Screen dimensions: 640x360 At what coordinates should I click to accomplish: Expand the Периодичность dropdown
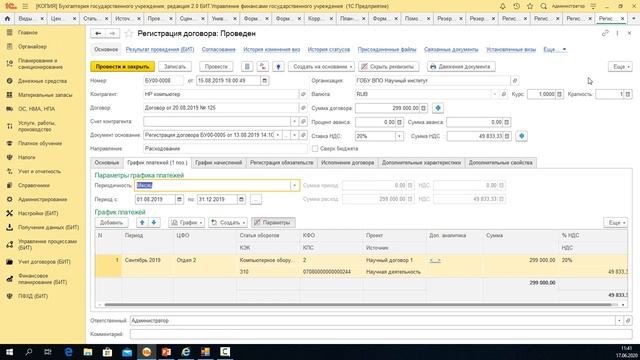(x=294, y=185)
